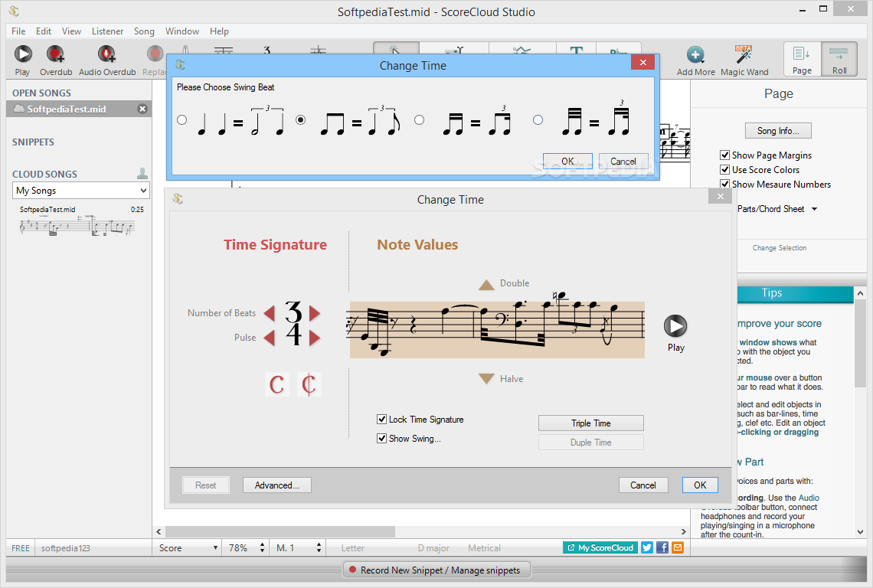The height and width of the screenshot is (588, 873).
Task: Open the Window menu
Action: [182, 31]
